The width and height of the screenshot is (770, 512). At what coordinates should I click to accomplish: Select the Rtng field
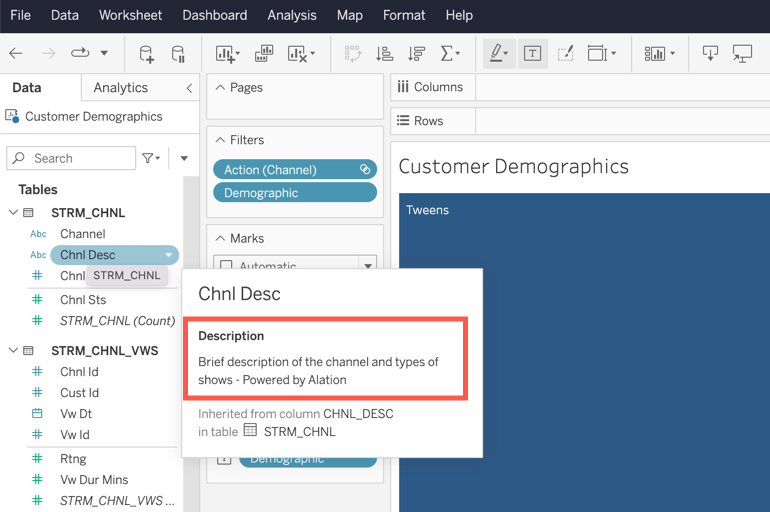coord(73,458)
